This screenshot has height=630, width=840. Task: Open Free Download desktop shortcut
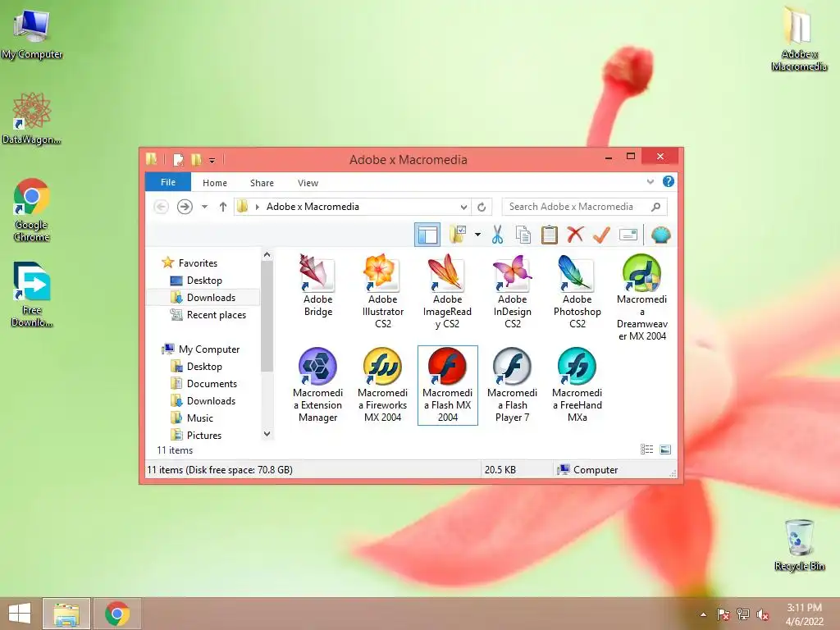32,294
